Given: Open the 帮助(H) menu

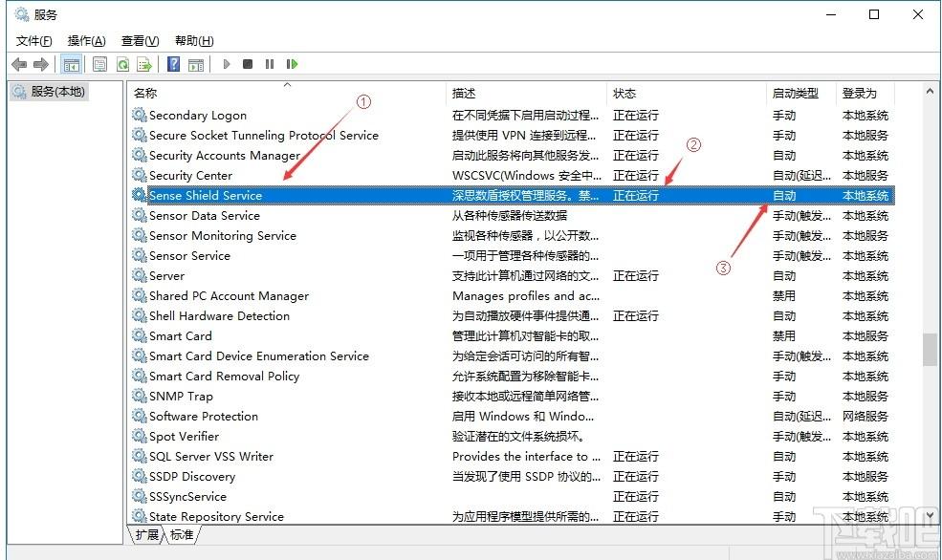Looking at the screenshot, I should click(194, 41).
